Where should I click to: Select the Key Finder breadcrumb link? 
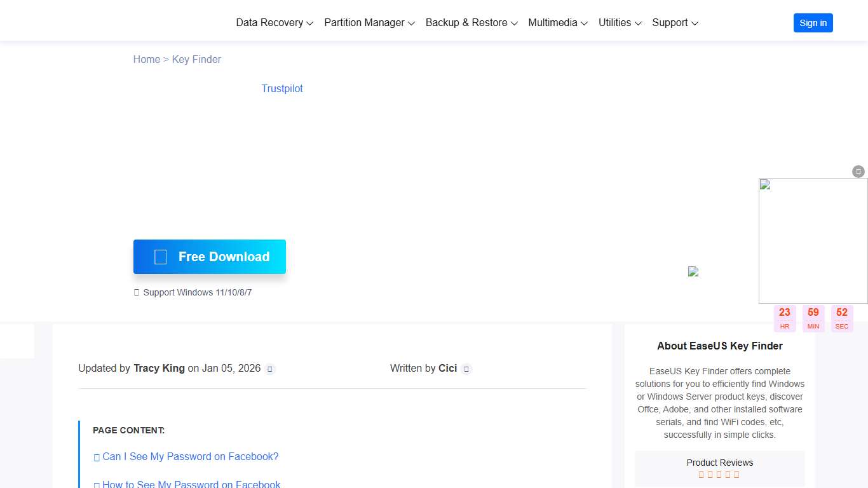(196, 60)
